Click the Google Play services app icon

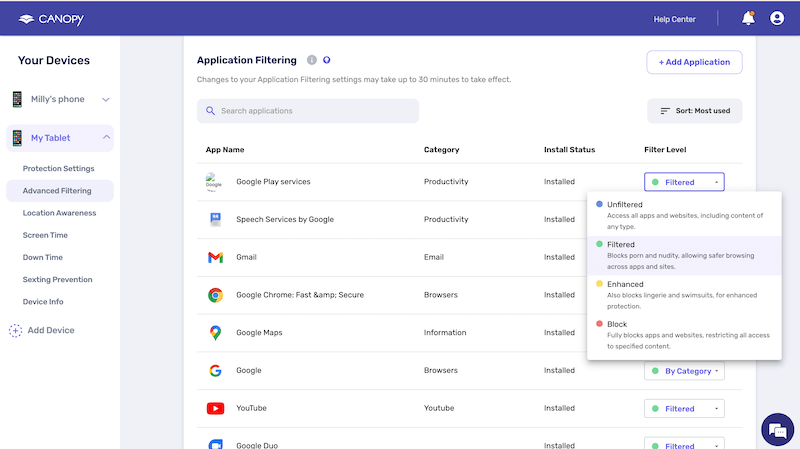214,182
